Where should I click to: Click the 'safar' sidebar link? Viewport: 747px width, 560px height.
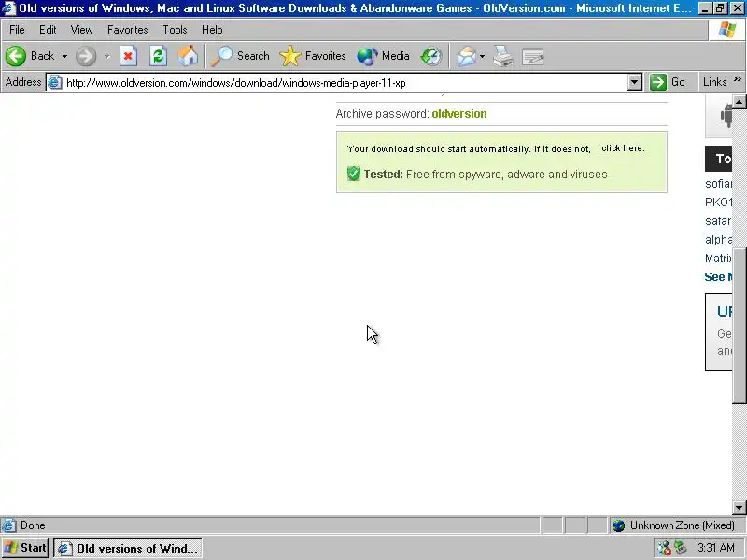718,221
